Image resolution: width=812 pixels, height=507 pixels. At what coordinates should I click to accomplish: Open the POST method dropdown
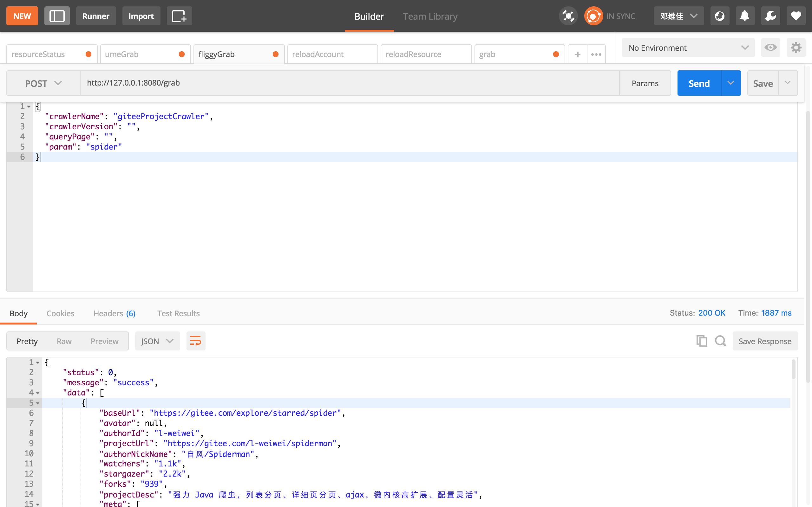43,83
